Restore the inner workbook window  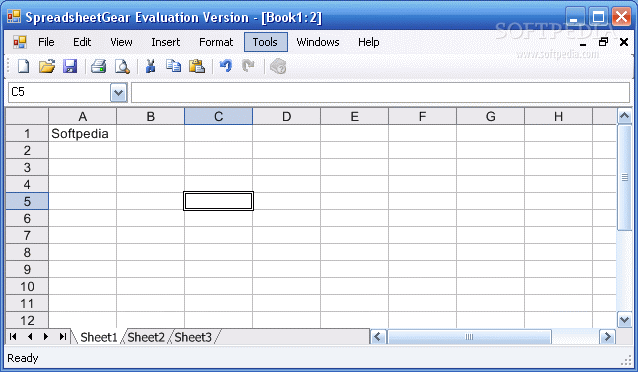click(603, 42)
